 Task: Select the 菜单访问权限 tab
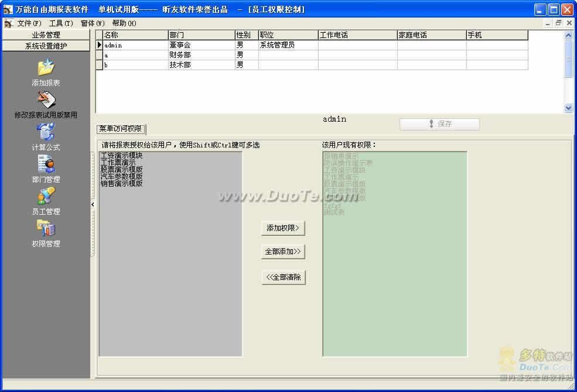point(121,129)
